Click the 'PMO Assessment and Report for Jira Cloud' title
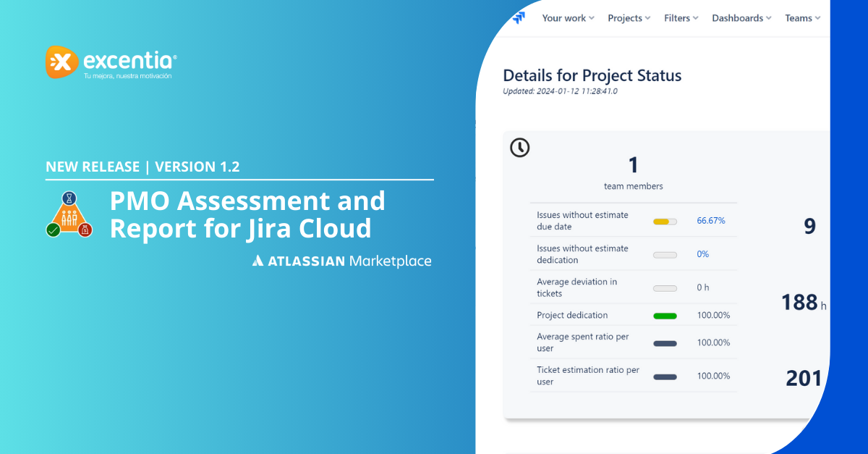The image size is (868, 454). [x=247, y=214]
